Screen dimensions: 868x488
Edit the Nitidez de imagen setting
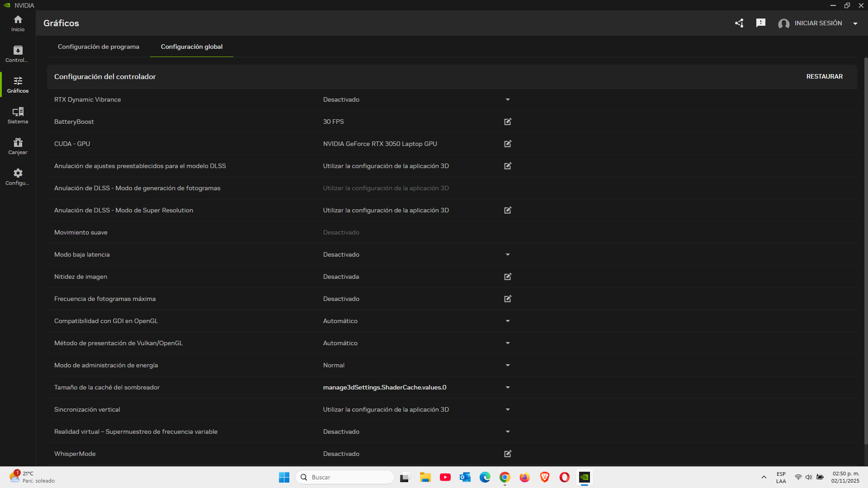[508, 277]
